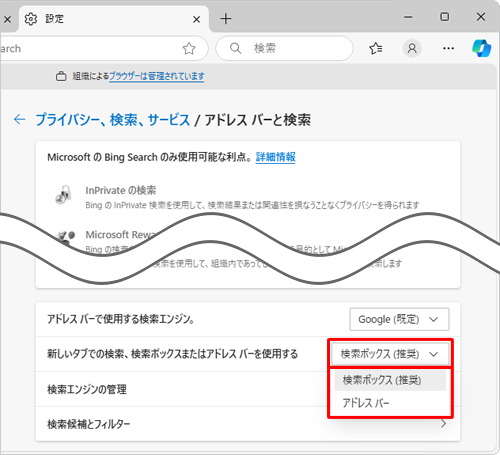Click the settings gear icon on the tab

[x=31, y=19]
